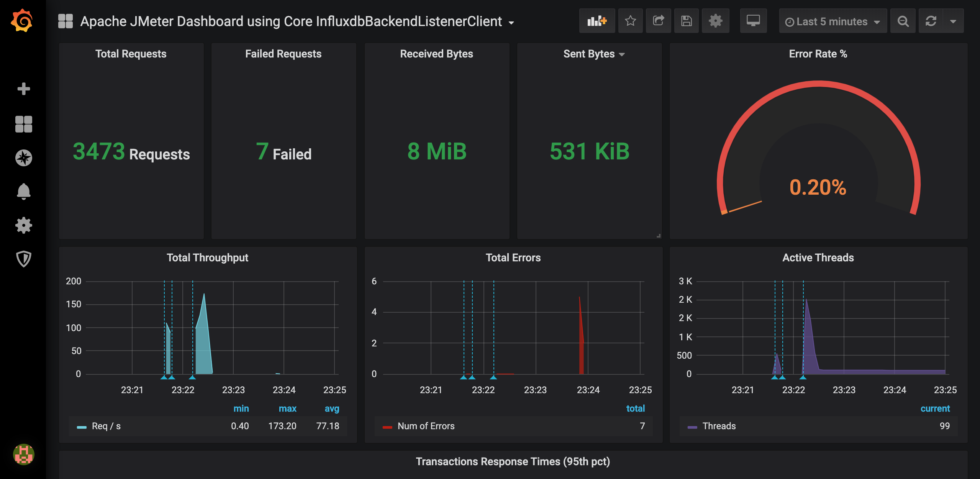Image resolution: width=980 pixels, height=479 pixels.
Task: Add a new panel to the dashboard
Action: click(597, 21)
